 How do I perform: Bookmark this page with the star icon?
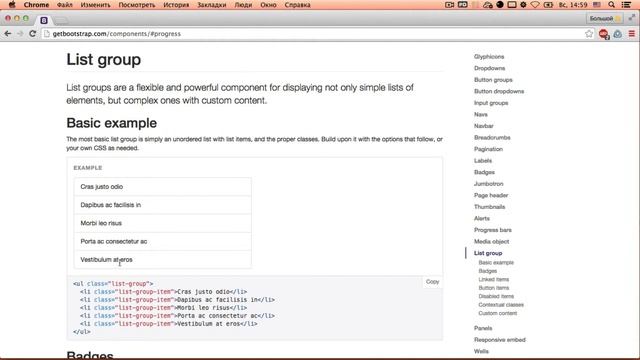(589, 34)
